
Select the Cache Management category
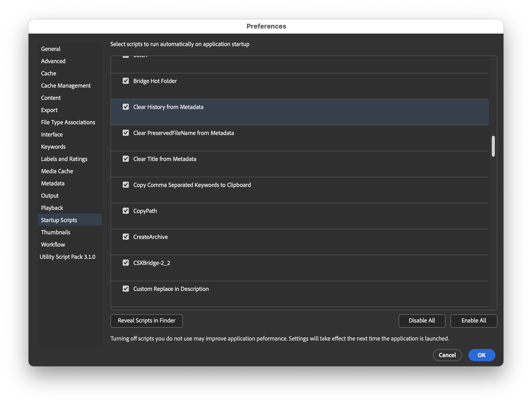point(66,85)
